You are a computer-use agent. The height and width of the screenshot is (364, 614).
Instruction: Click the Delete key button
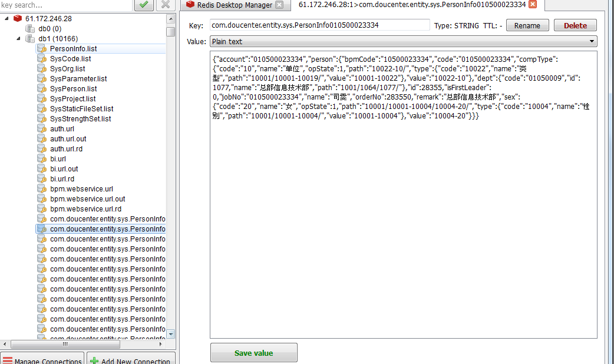[575, 25]
